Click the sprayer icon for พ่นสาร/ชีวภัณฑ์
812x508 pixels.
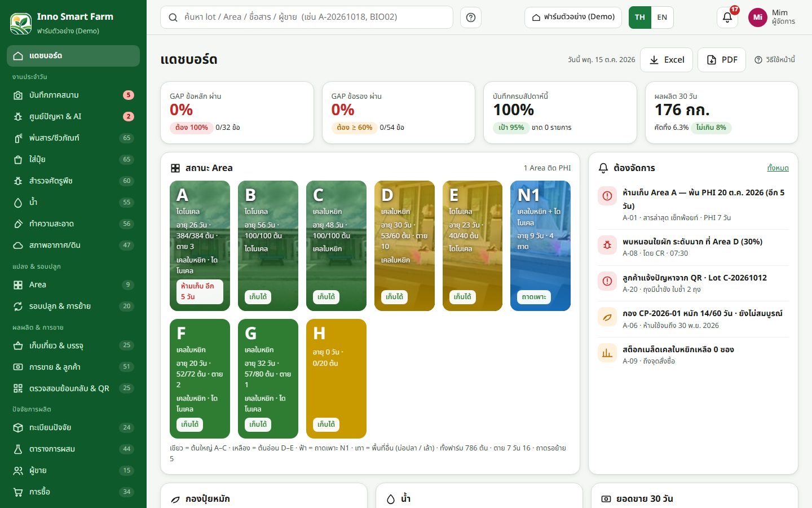point(18,138)
